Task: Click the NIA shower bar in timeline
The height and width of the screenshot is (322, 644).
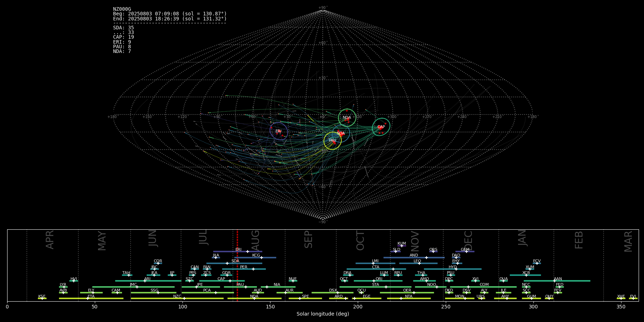Action: [x=278, y=287]
